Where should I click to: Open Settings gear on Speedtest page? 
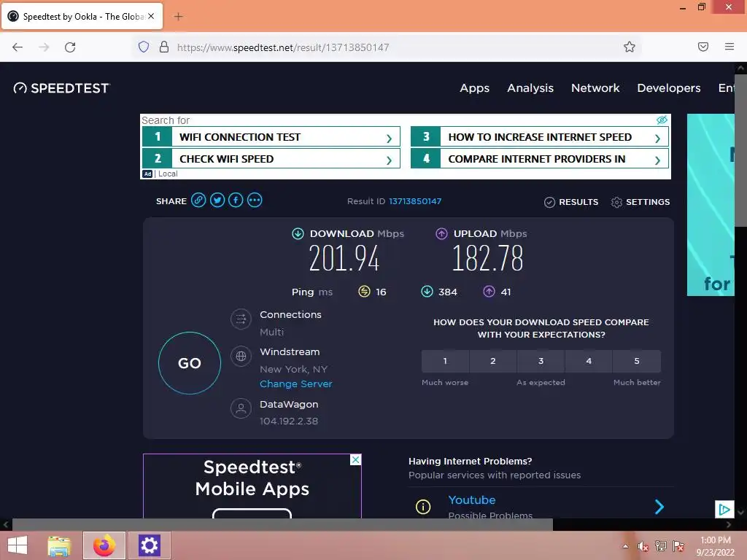coord(640,202)
